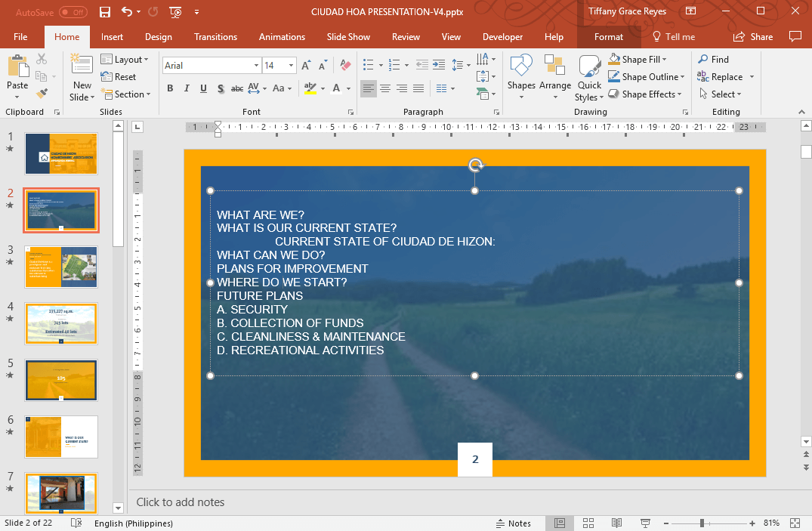Click the Increase Font Size icon

click(305, 66)
